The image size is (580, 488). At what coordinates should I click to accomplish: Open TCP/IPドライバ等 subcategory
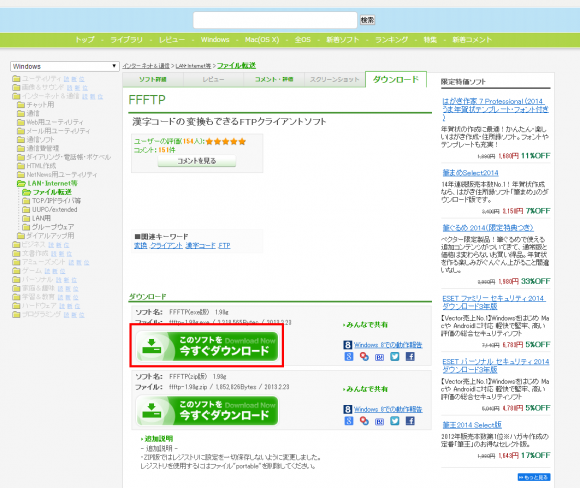coord(56,201)
